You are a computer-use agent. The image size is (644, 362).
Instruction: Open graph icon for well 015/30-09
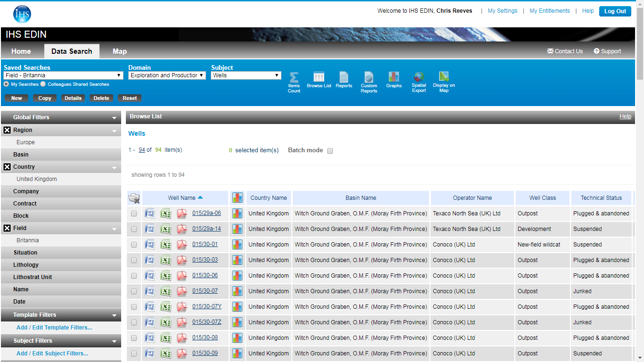237,354
